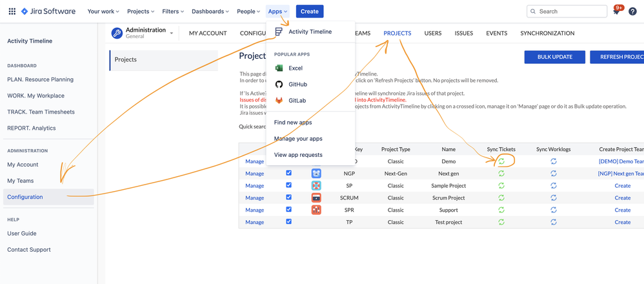Image resolution: width=644 pixels, height=284 pixels.
Task: Open the notifications bell icon
Action: click(x=616, y=12)
